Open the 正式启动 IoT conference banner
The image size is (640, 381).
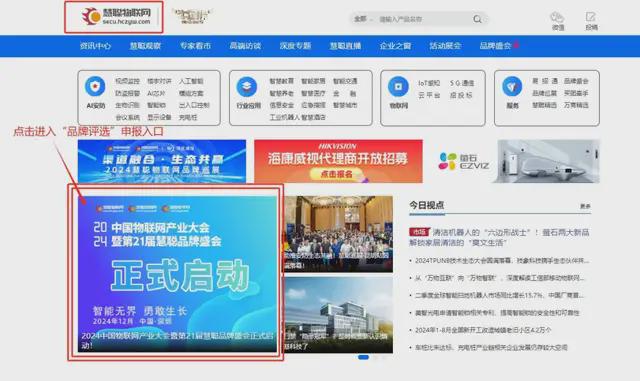click(x=177, y=274)
